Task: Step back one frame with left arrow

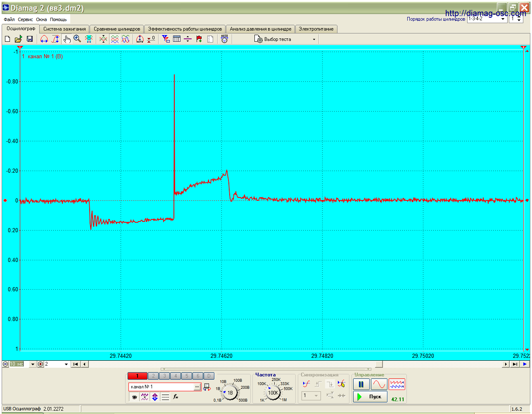Action: [x=84, y=364]
